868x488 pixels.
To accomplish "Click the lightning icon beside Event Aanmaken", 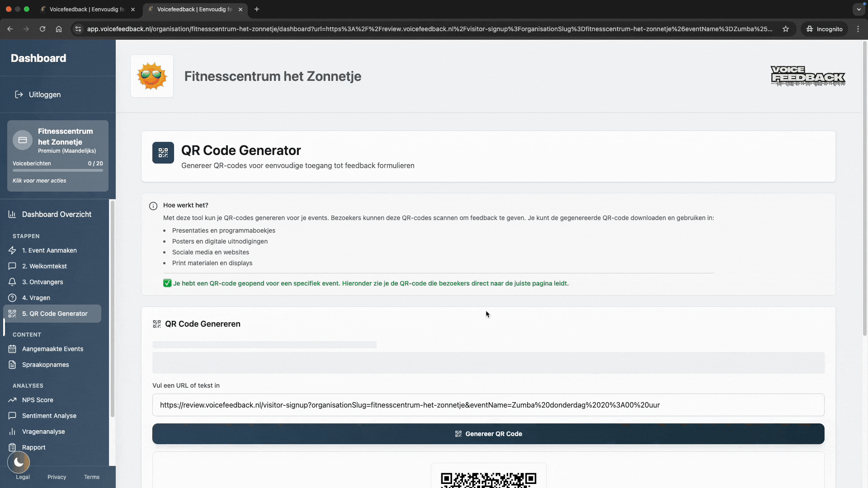I will 12,250.
